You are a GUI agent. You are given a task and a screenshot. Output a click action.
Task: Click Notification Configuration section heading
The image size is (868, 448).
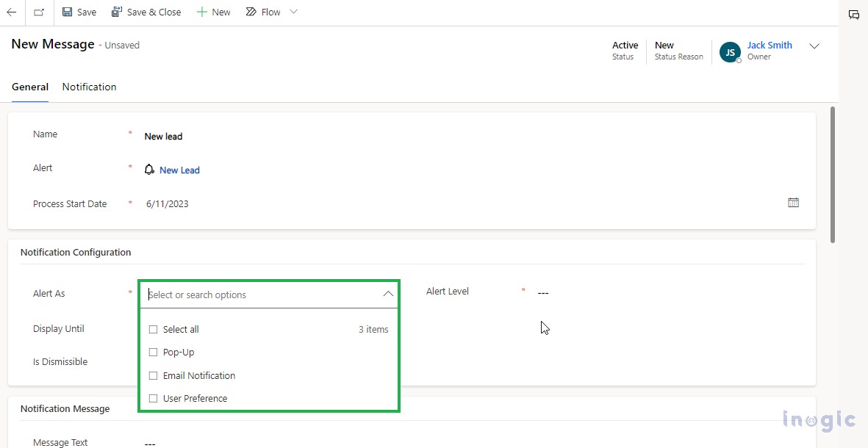click(x=76, y=252)
